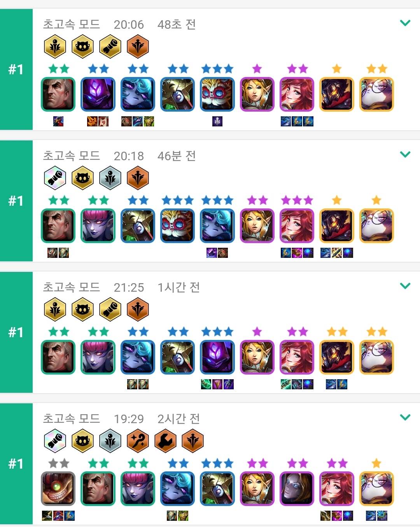The image size is (420, 527).
Task: Click Yuumi cat portrait in 21:25 match
Action: click(x=376, y=357)
